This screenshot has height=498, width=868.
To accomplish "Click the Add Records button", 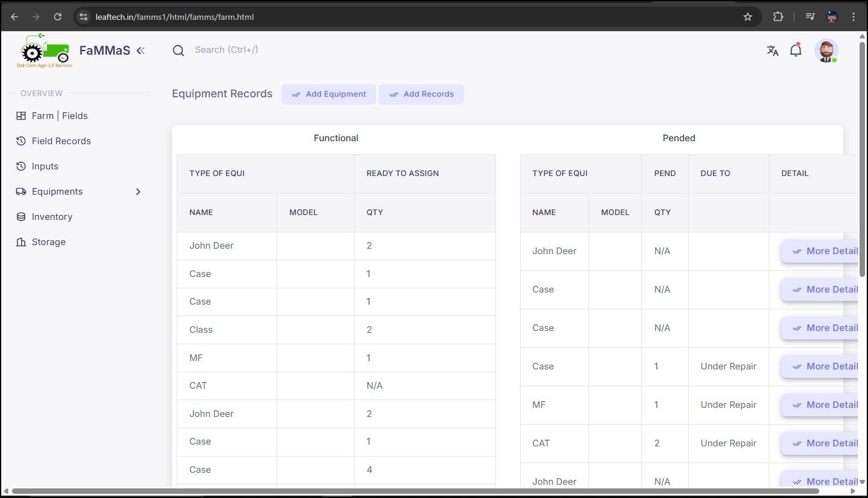I will tap(421, 94).
